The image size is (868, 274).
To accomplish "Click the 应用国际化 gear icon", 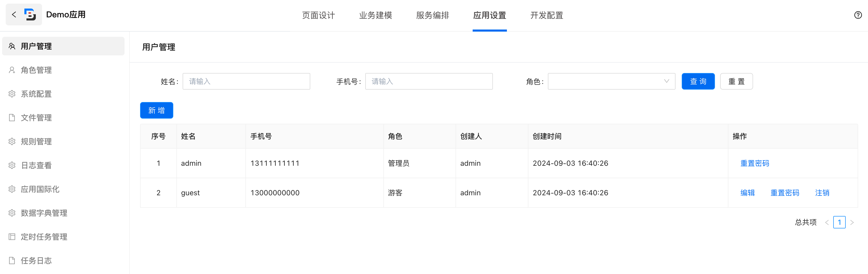I will pyautogui.click(x=12, y=189).
